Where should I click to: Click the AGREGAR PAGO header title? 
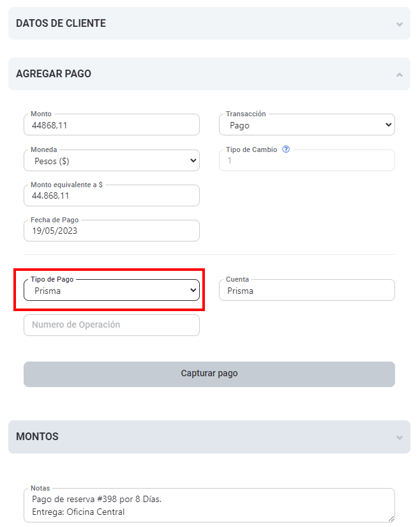54,74
